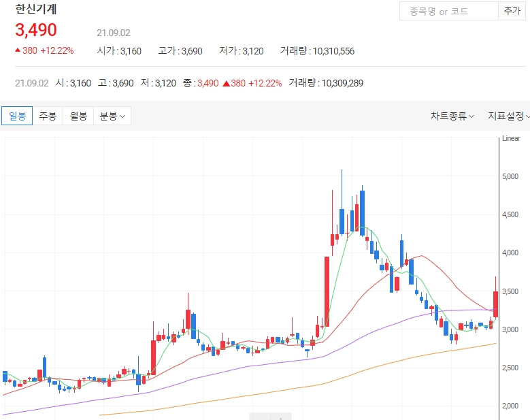This screenshot has height=420, width=530.
Task: Click the tallest blue candlestick peaking above 5,000
Action: tap(342, 221)
